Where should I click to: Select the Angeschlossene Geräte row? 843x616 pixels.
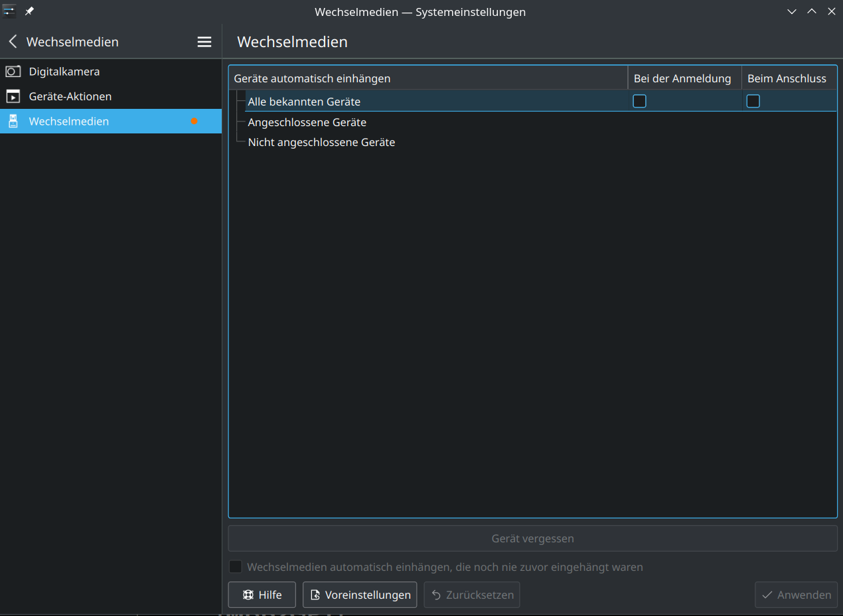[x=307, y=122]
